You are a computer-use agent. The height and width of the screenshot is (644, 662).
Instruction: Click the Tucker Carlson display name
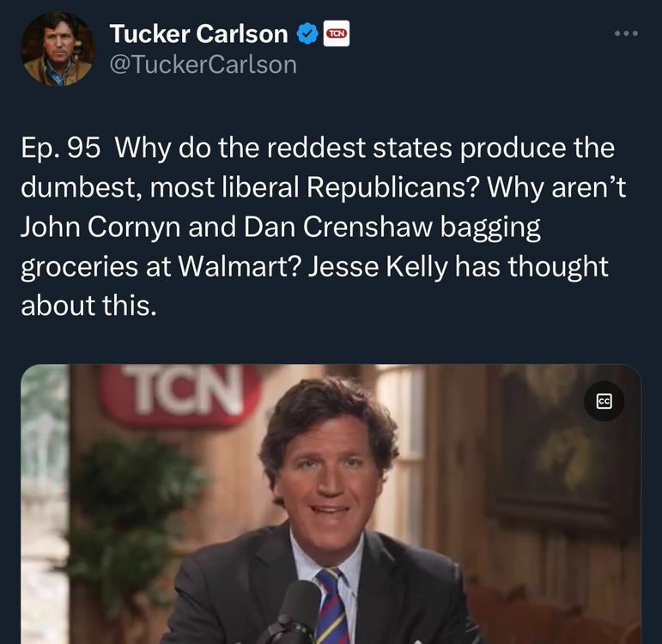point(199,33)
